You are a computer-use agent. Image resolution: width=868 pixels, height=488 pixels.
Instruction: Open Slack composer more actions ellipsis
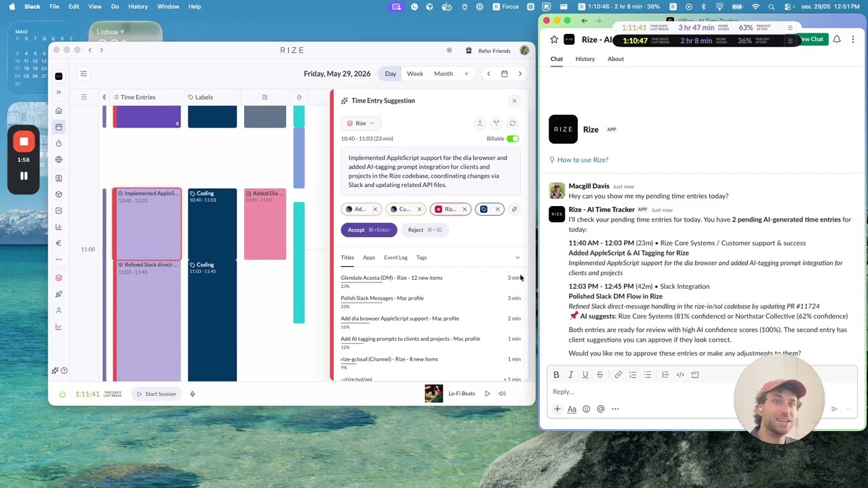(615, 409)
